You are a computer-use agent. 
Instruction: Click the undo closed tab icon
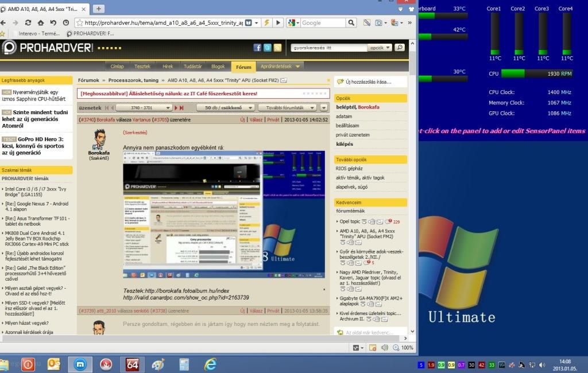click(53, 23)
